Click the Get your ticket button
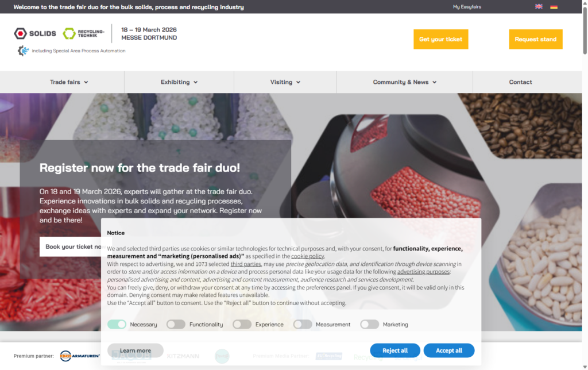This screenshot has width=588, height=370. click(x=440, y=39)
